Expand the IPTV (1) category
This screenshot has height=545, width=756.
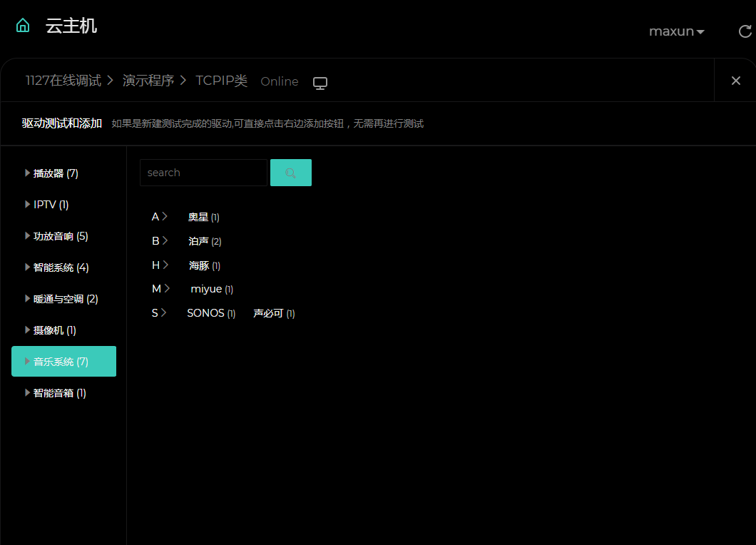coord(47,205)
